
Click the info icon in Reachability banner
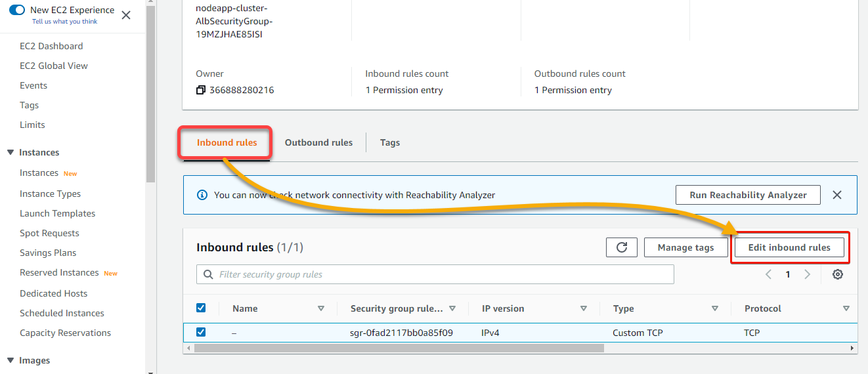[x=202, y=195]
